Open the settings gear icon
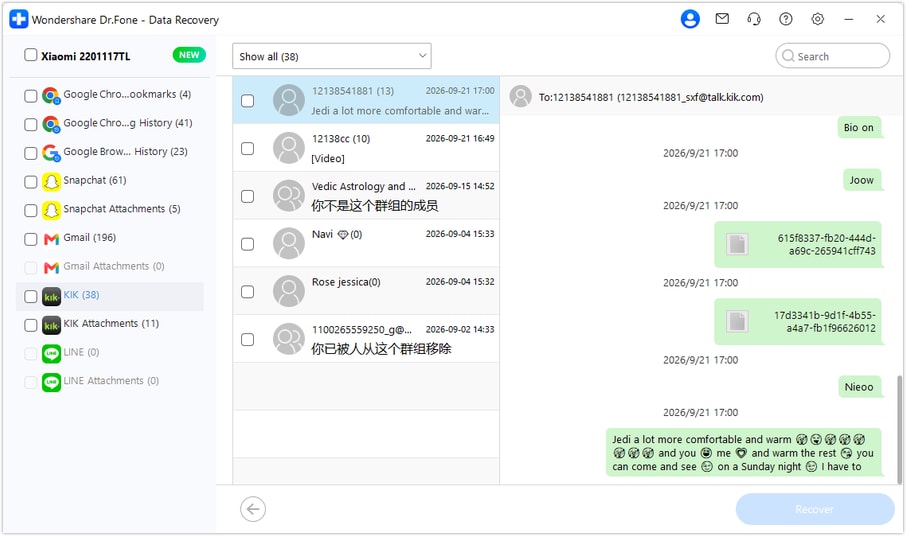Image resolution: width=907 pixels, height=537 pixels. 817,19
